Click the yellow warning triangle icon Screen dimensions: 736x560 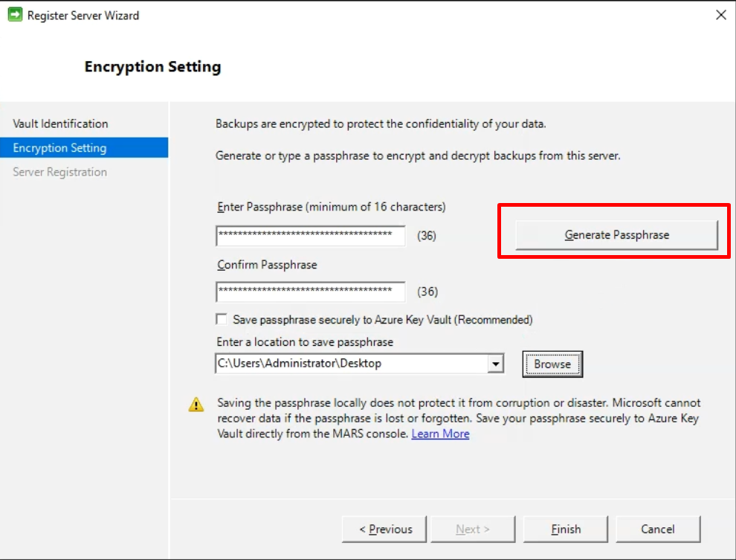pyautogui.click(x=196, y=404)
